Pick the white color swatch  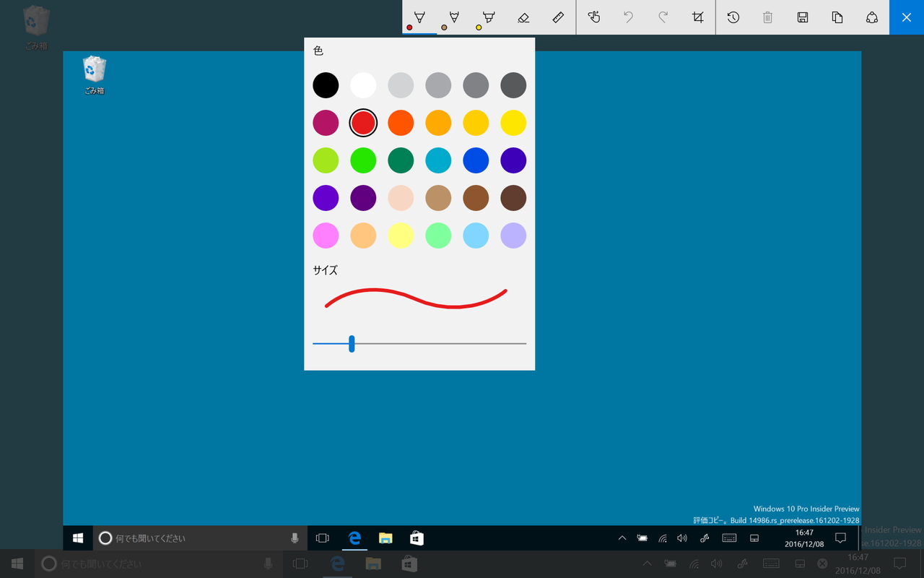[x=363, y=85]
